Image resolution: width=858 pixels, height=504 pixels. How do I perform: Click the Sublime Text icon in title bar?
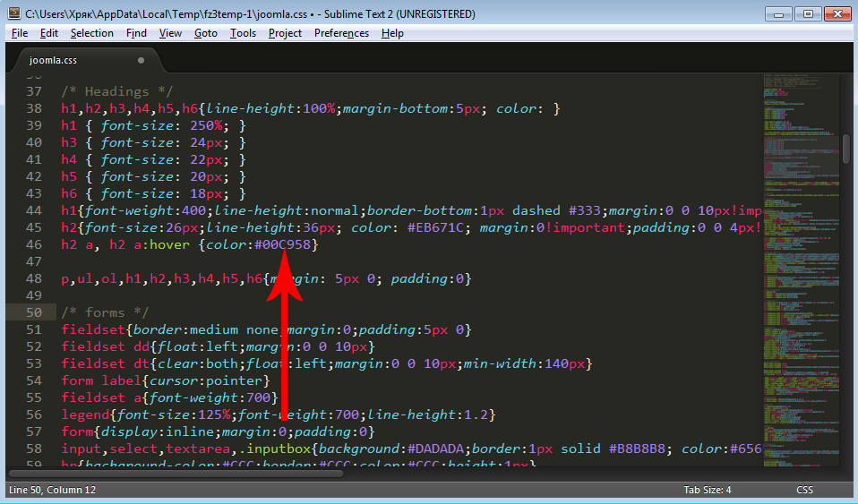pyautogui.click(x=13, y=14)
